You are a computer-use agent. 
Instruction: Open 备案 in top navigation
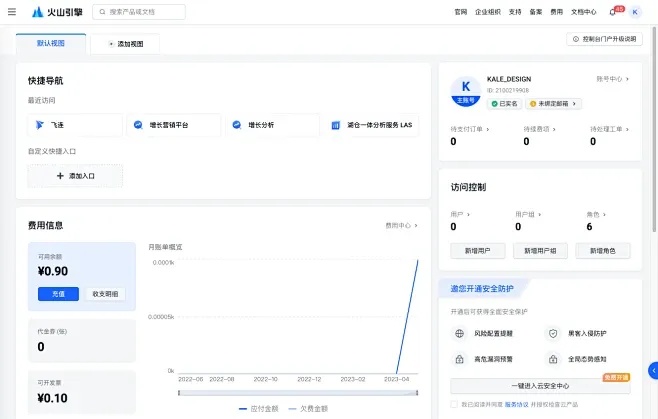click(536, 12)
